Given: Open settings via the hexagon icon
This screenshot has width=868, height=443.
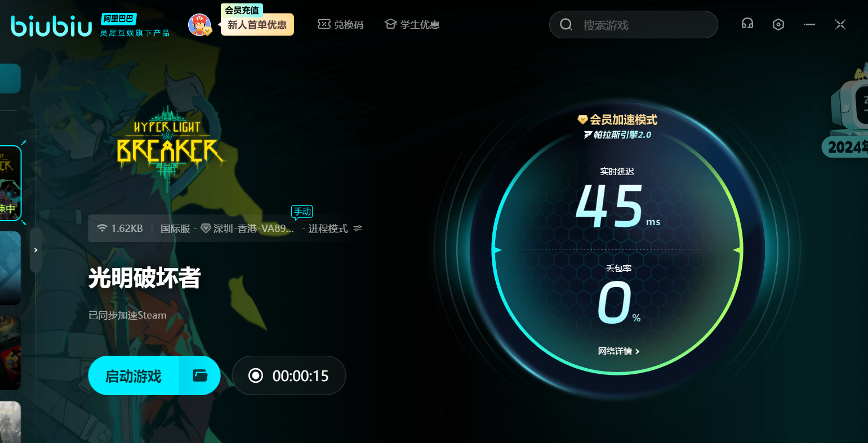Looking at the screenshot, I should coord(778,24).
